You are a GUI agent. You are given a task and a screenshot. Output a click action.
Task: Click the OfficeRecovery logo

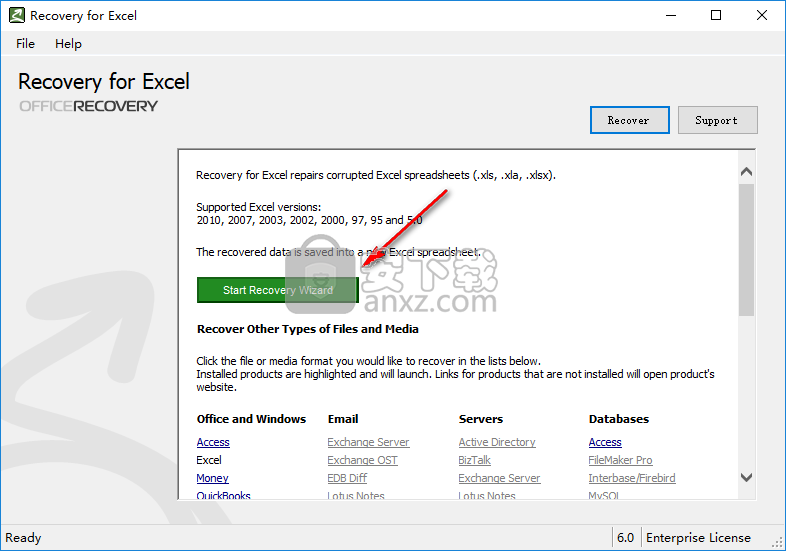pos(88,106)
